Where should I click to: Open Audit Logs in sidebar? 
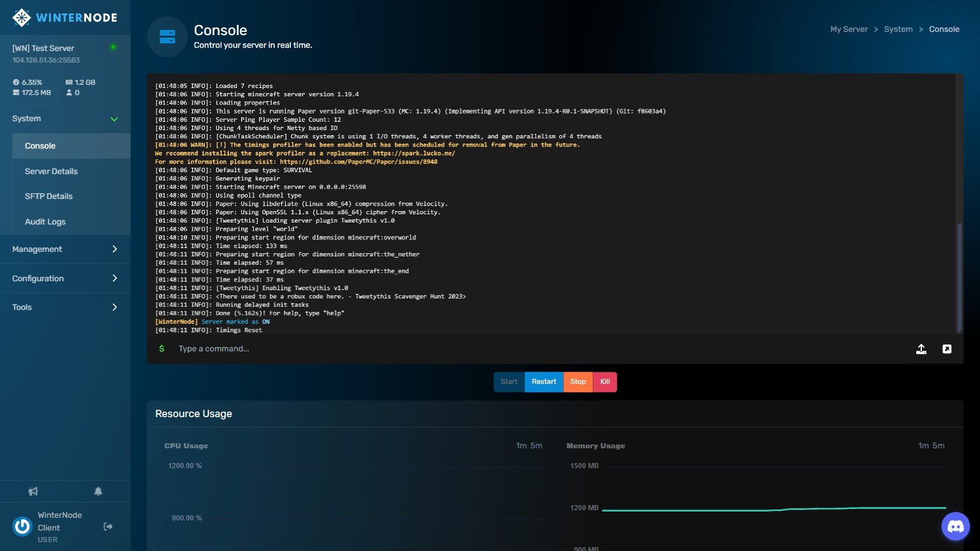point(45,222)
